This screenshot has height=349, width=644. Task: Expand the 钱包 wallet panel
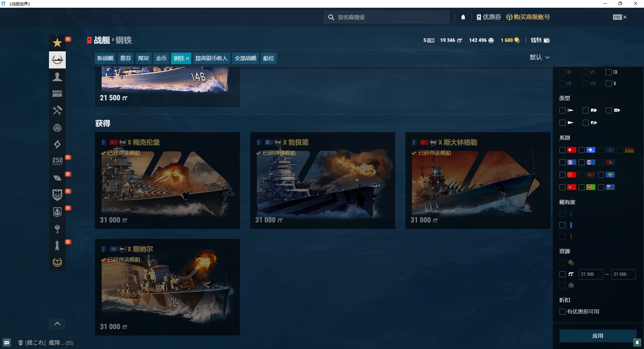tap(540, 40)
